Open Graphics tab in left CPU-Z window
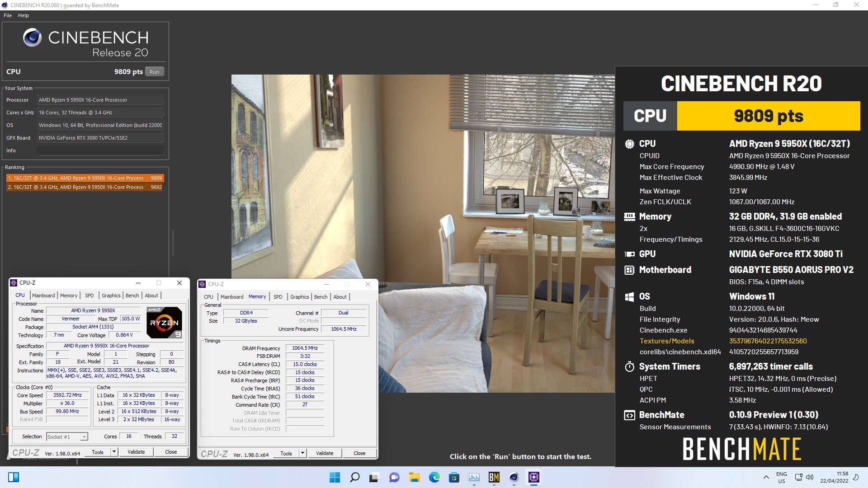 point(111,296)
